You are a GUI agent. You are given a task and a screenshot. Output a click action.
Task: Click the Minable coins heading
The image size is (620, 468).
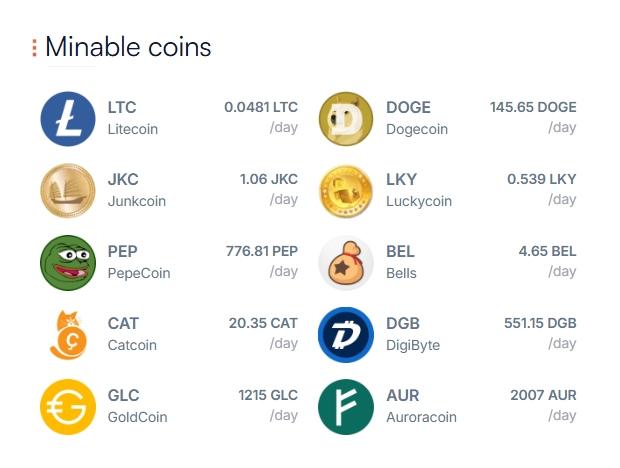(x=128, y=47)
